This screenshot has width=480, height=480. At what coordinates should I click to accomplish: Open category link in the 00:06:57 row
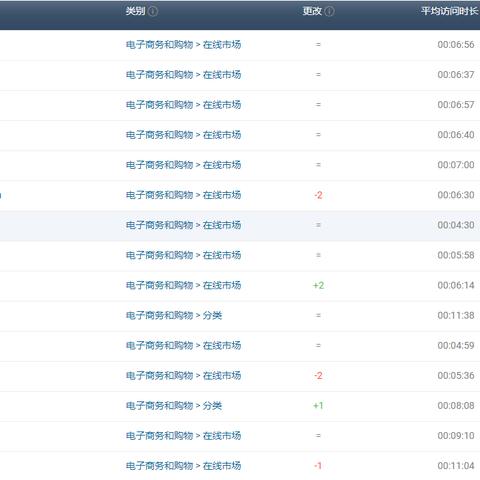[x=183, y=105]
